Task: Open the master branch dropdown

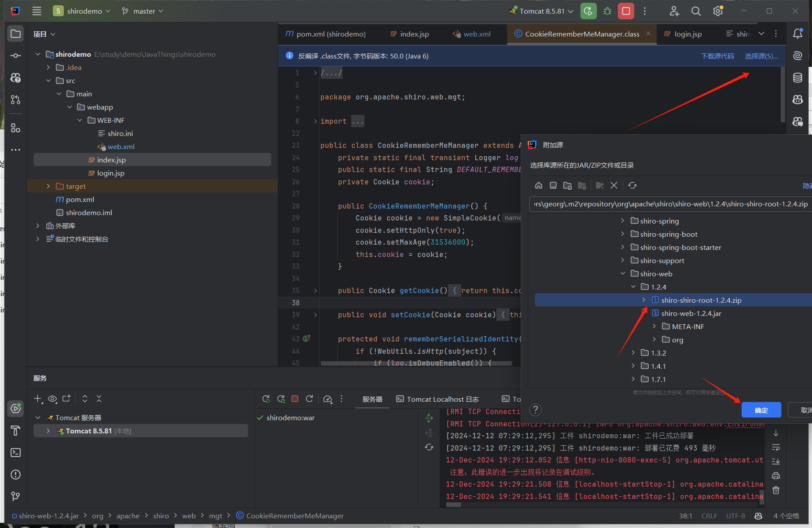Action: (143, 11)
